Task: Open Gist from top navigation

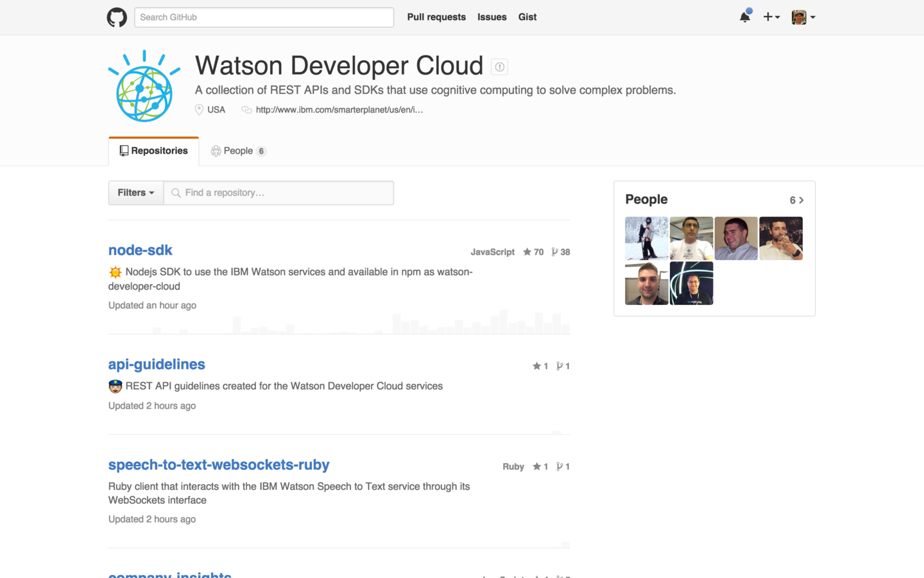Action: (x=527, y=17)
